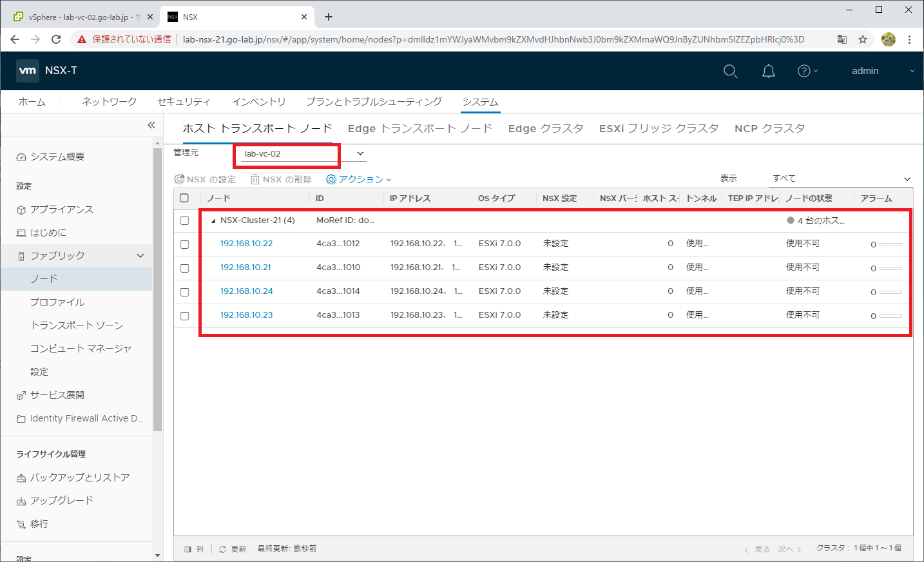Open the インベントリ top menu

point(258,102)
